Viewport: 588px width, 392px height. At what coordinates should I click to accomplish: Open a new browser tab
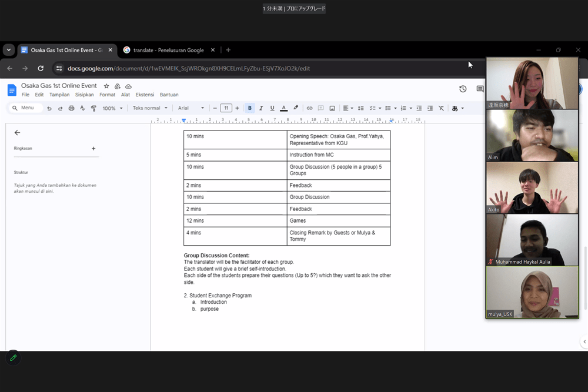click(x=228, y=50)
